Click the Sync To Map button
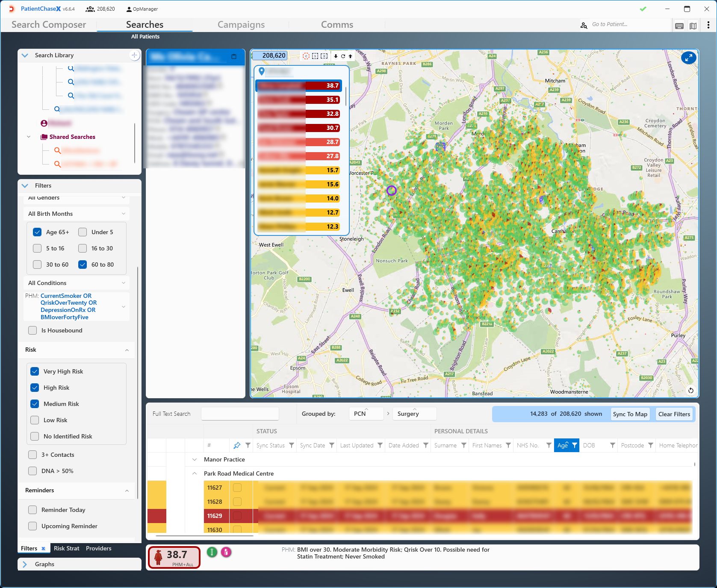The height and width of the screenshot is (588, 717). [630, 414]
